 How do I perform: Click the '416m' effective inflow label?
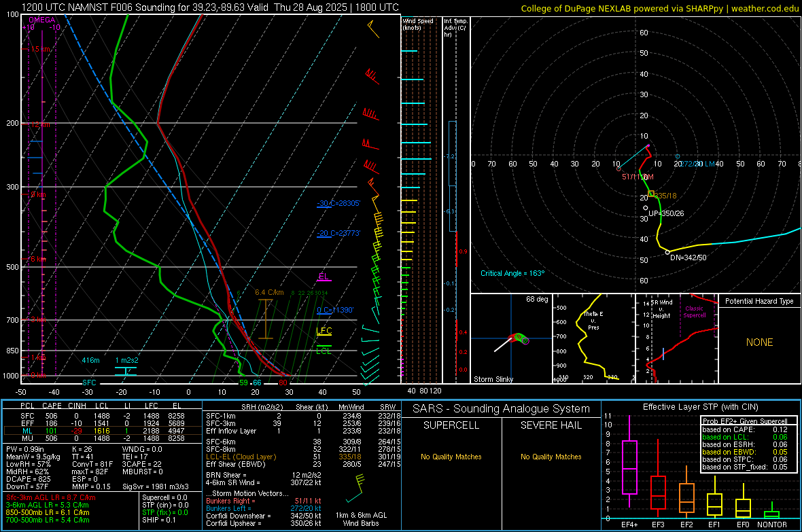point(90,360)
